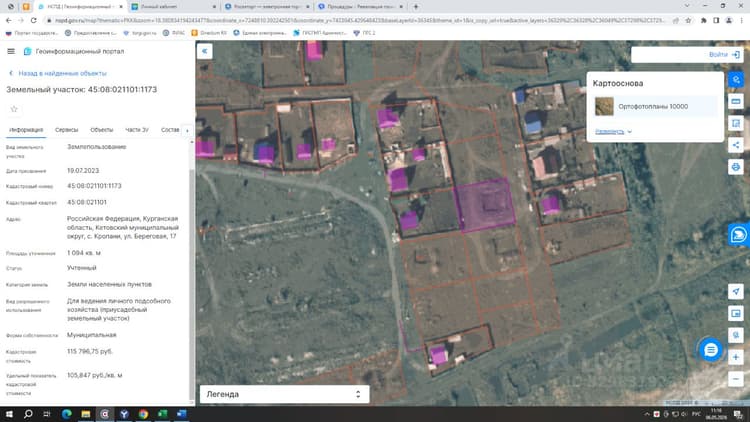This screenshot has width=750, height=422.
Task: Zoom out the map with the minus button
Action: tap(736, 379)
